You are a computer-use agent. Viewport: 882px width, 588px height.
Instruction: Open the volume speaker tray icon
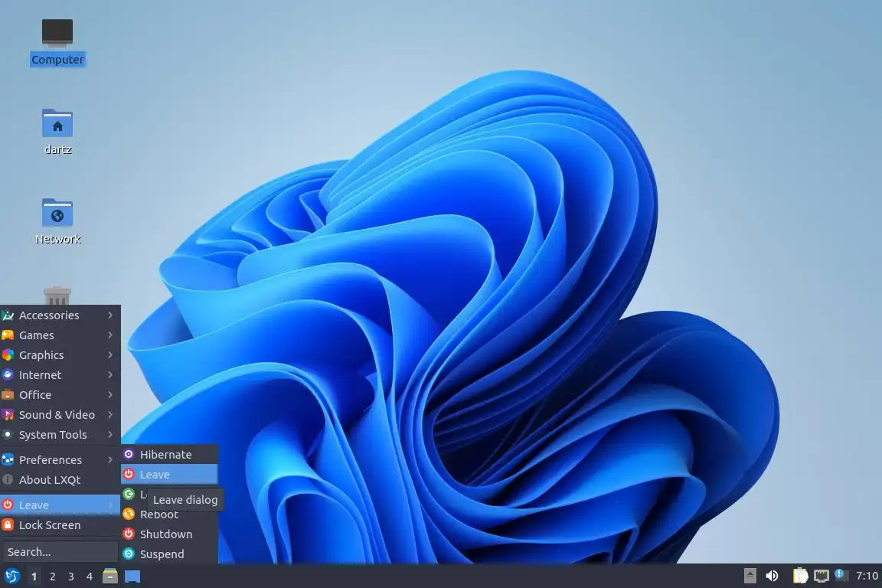pos(773,576)
